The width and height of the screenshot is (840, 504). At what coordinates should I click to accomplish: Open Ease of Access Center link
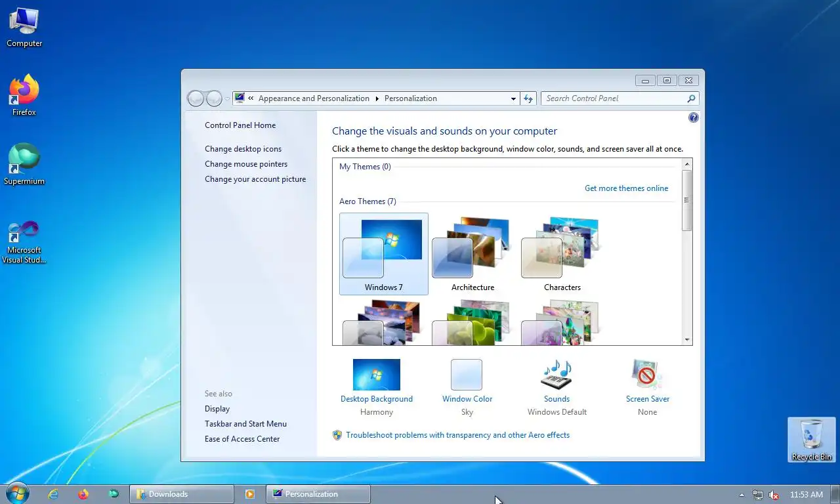click(x=242, y=439)
